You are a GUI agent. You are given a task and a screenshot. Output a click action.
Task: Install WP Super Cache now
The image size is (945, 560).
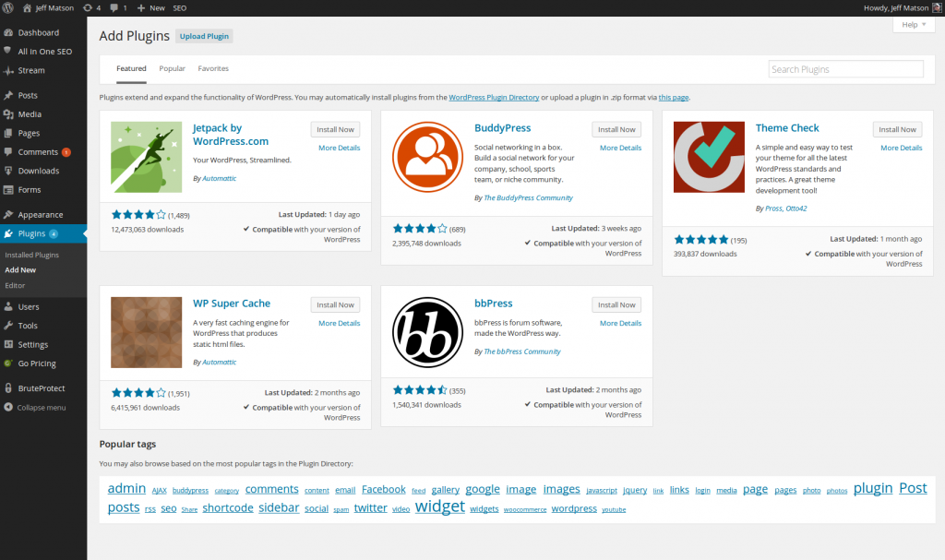point(336,305)
